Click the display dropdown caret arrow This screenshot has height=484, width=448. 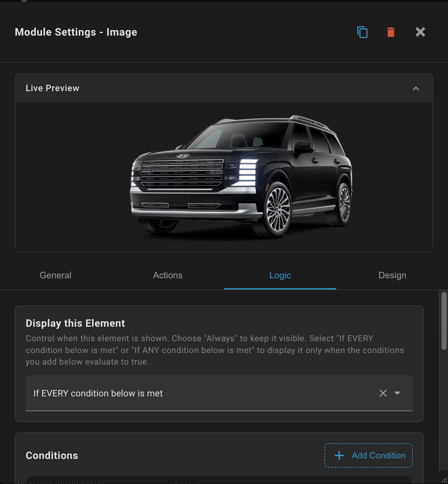[x=397, y=393]
